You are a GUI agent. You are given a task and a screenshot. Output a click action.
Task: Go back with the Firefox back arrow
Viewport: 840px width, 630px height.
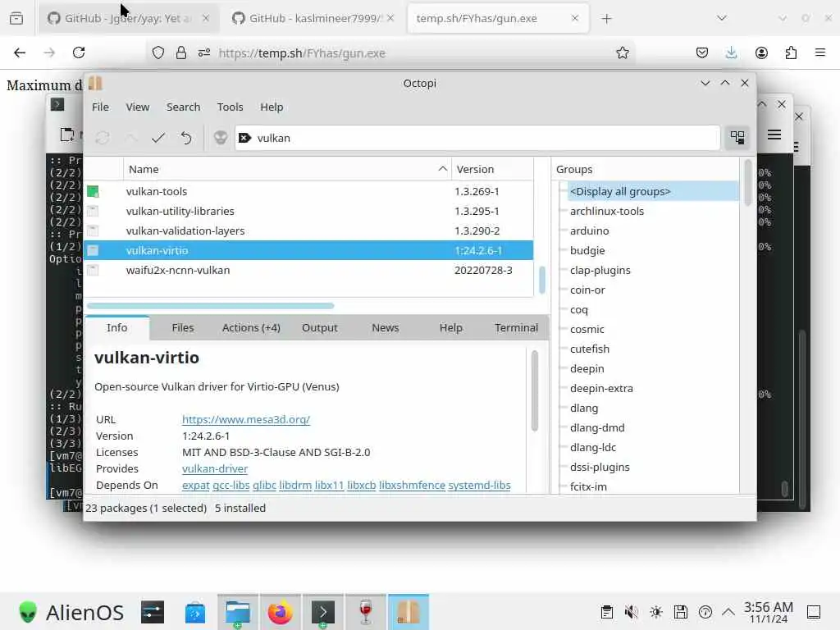pos(20,52)
